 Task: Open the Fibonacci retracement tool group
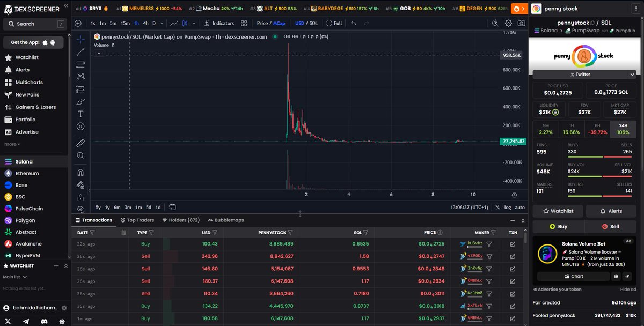[80, 64]
